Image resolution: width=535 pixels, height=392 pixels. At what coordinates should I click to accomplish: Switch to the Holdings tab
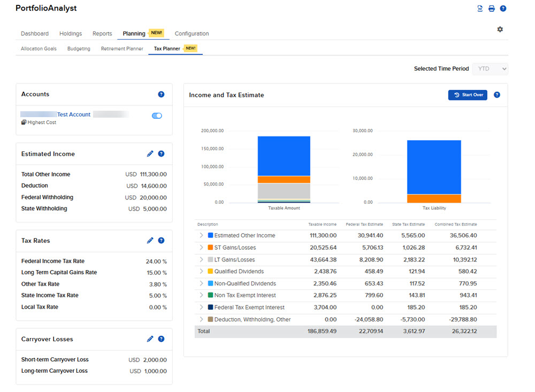point(71,34)
